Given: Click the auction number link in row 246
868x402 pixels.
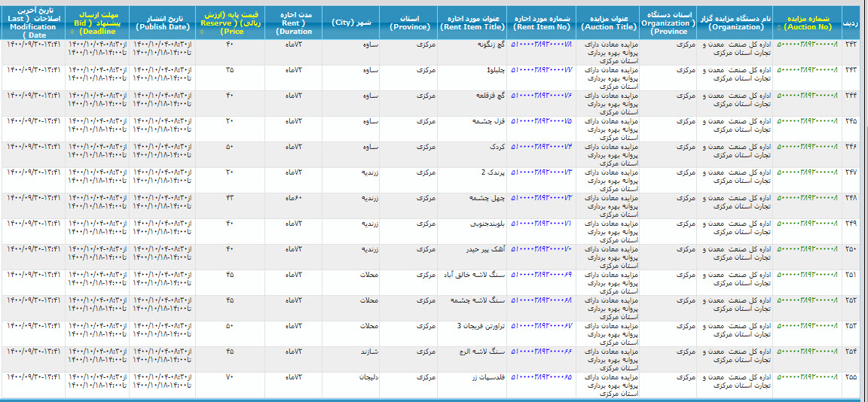Looking at the screenshot, I should tap(807, 147).
